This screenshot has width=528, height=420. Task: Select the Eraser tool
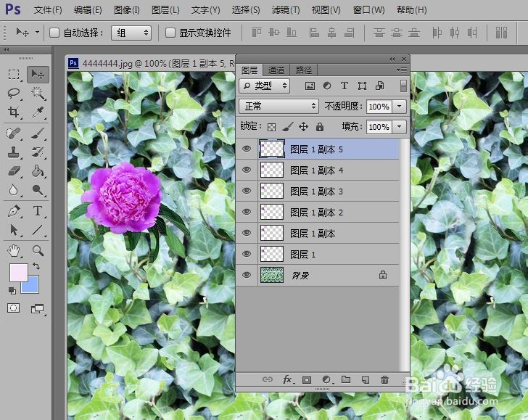click(14, 171)
